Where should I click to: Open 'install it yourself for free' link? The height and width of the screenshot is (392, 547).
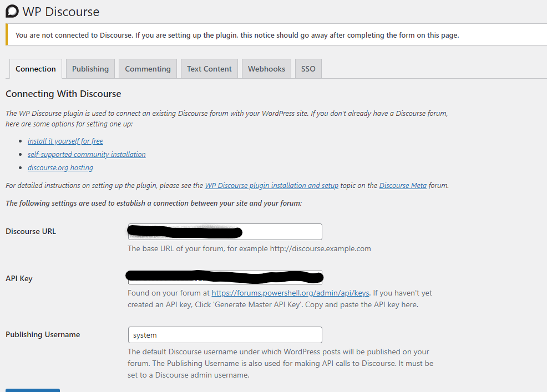coord(65,141)
